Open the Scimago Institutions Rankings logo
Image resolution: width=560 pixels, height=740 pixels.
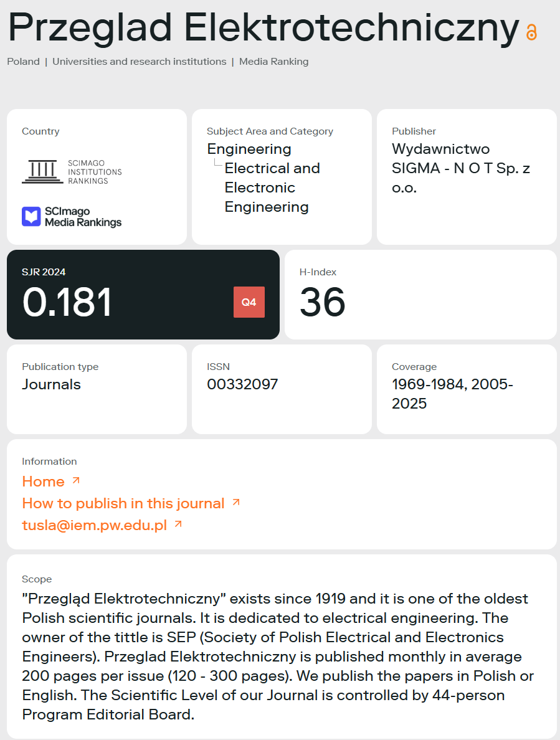tap(72, 172)
